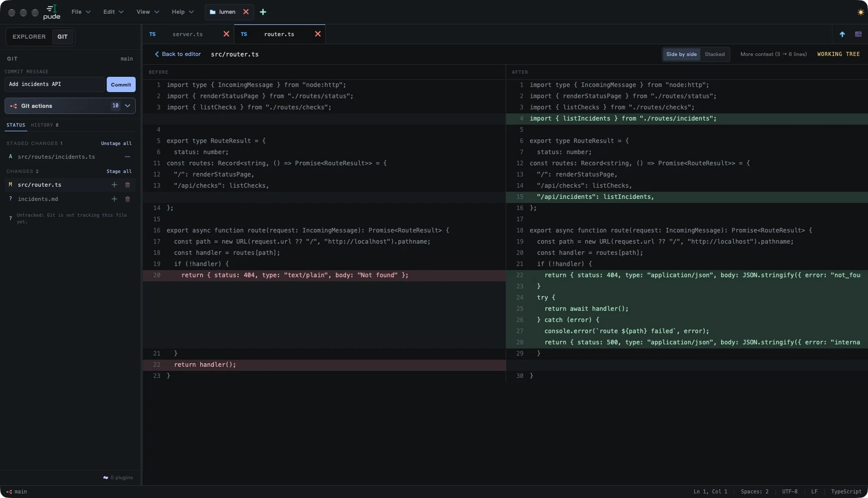Select Side by side diff view
Viewport: 868px width, 498px height.
(681, 54)
